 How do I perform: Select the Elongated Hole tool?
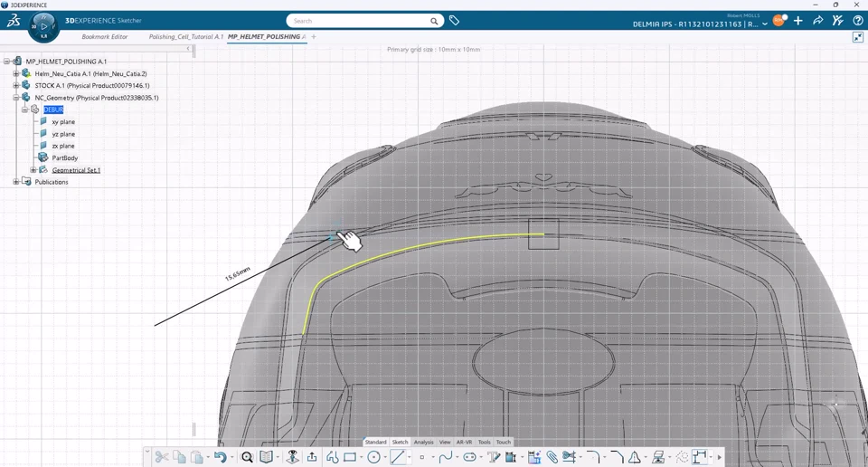[x=469, y=457]
